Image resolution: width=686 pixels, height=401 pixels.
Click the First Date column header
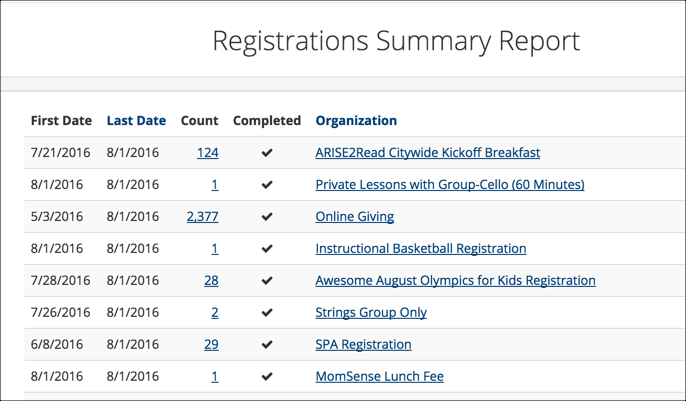pos(61,121)
